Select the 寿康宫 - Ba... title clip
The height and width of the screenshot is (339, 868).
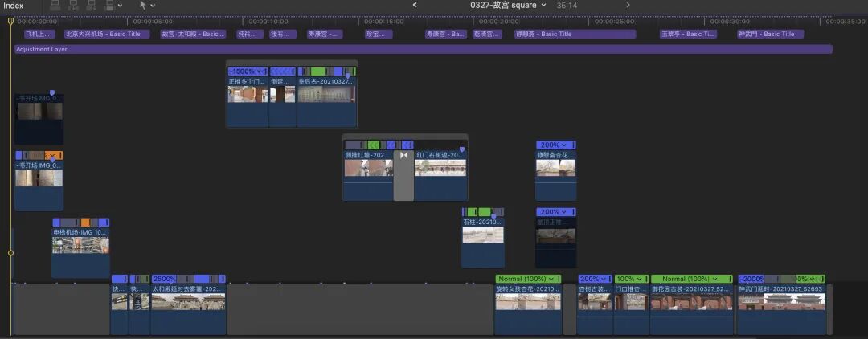point(446,34)
